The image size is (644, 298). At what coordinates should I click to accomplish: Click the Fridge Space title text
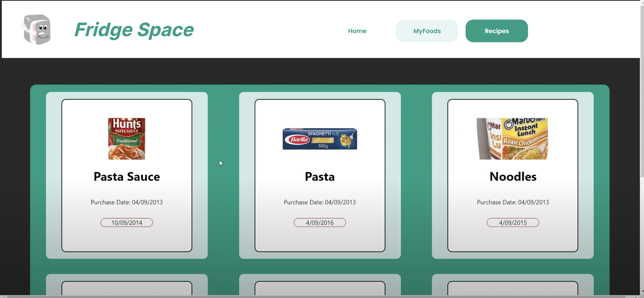[x=134, y=30]
